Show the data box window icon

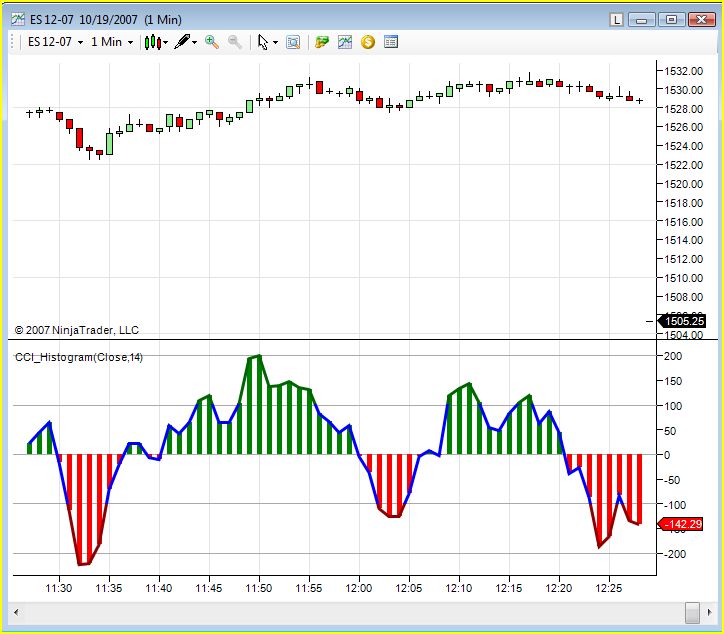tap(293, 42)
